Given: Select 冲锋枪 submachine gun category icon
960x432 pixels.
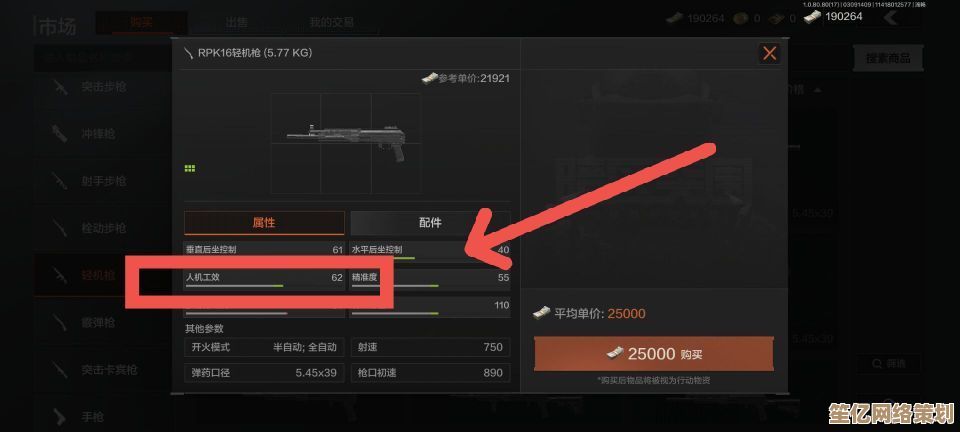Looking at the screenshot, I should (60, 134).
